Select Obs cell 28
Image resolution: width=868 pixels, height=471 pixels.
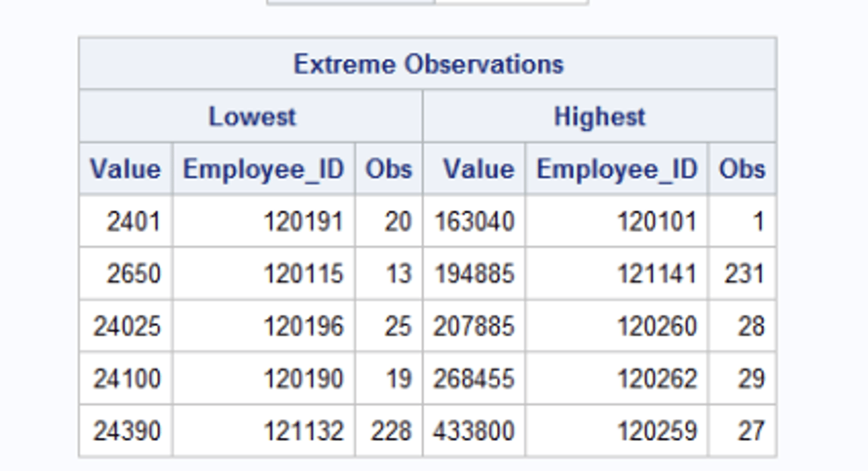pyautogui.click(x=752, y=326)
